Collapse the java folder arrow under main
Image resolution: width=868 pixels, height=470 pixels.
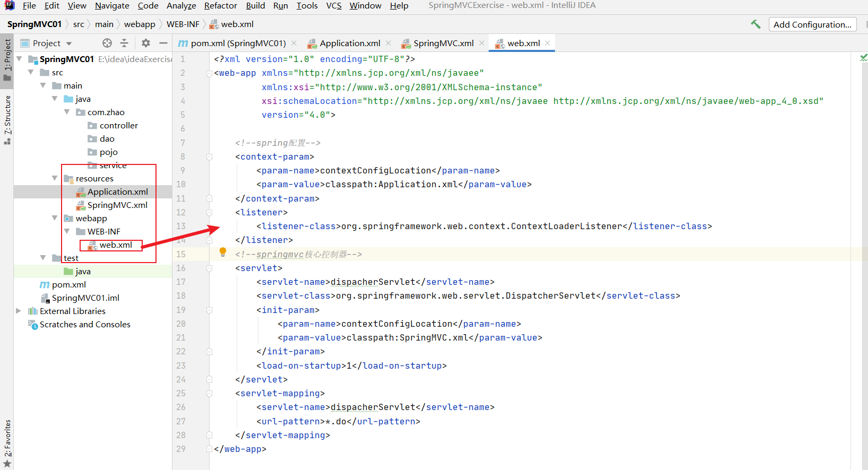tap(55, 99)
